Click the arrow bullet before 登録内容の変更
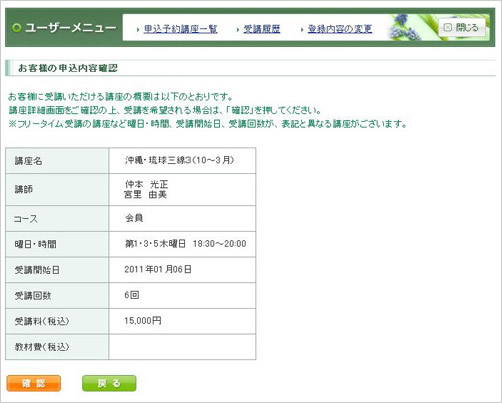502x403 pixels. coord(302,30)
